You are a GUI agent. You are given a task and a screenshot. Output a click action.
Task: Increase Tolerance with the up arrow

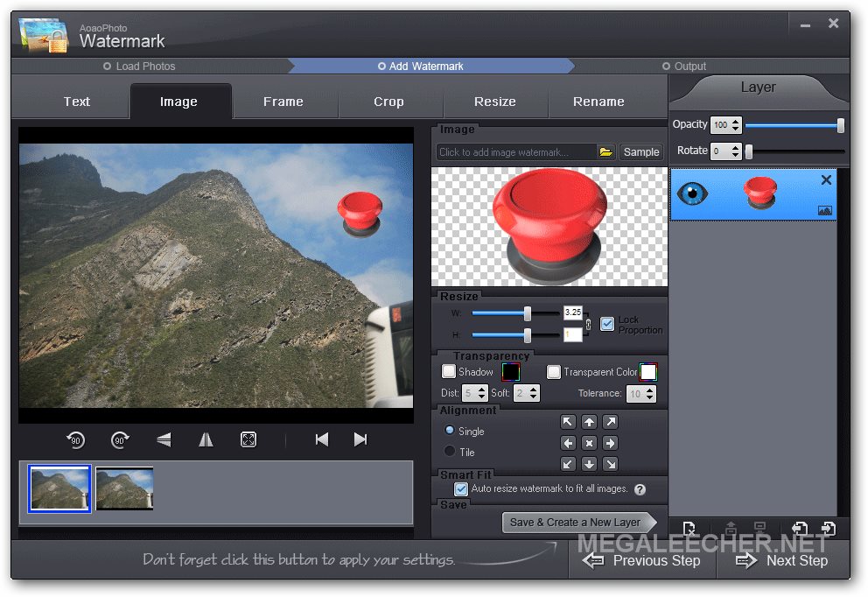(650, 390)
